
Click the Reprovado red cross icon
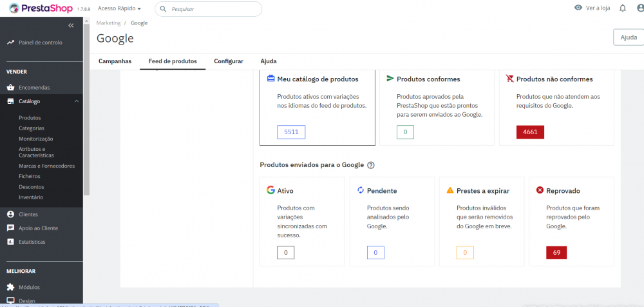coord(540,190)
